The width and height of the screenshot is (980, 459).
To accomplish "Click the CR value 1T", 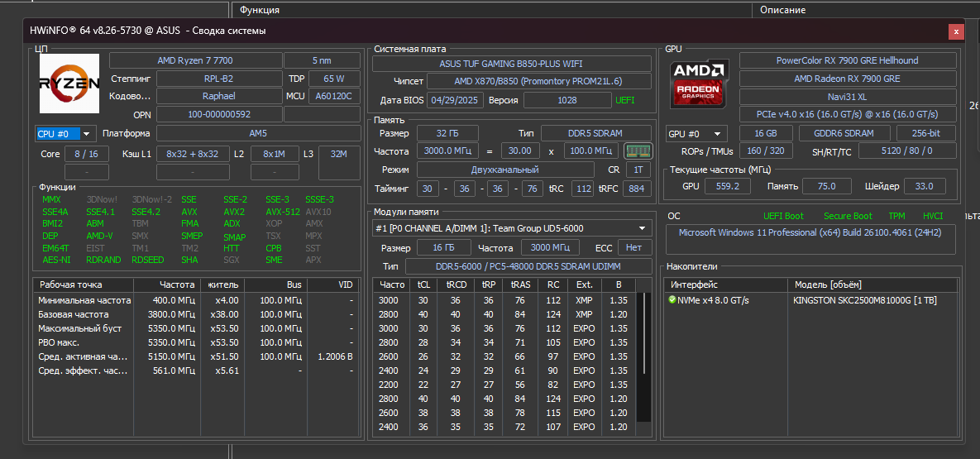I will (x=638, y=170).
